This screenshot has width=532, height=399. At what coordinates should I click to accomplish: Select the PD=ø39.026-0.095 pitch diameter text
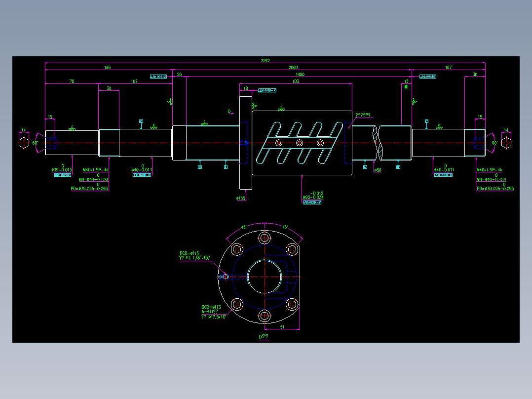coord(89,189)
